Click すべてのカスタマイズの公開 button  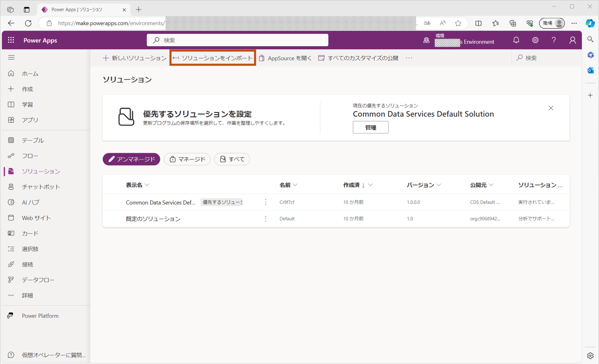(x=358, y=58)
